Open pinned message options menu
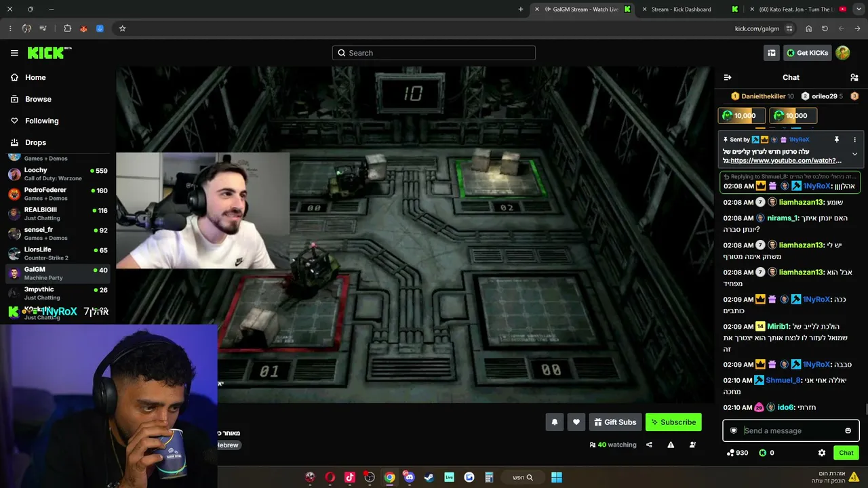This screenshot has width=868, height=488. point(854,140)
